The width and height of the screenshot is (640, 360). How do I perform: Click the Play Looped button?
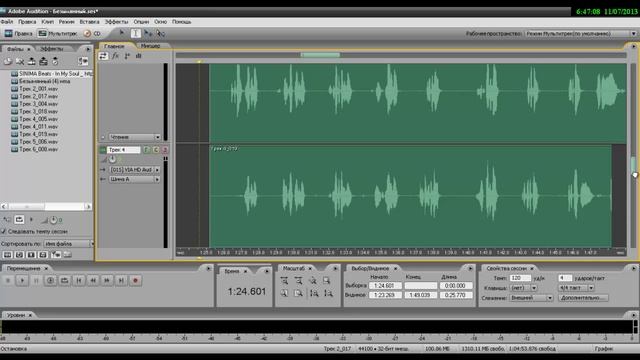click(64, 280)
